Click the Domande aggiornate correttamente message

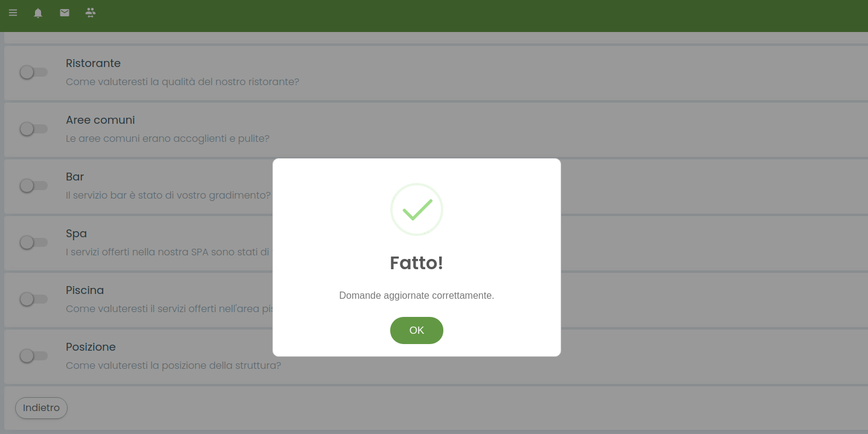[417, 296]
